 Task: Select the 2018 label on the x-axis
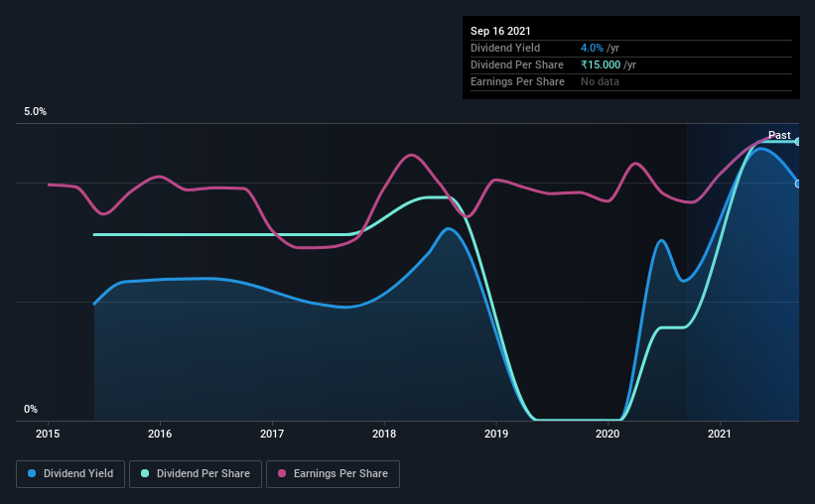click(384, 434)
